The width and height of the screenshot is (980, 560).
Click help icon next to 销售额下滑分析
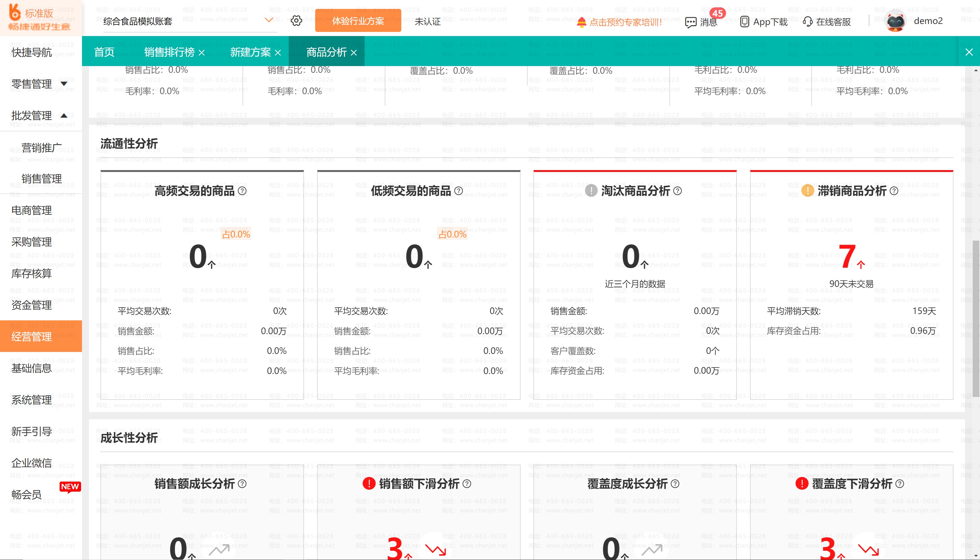466,483
